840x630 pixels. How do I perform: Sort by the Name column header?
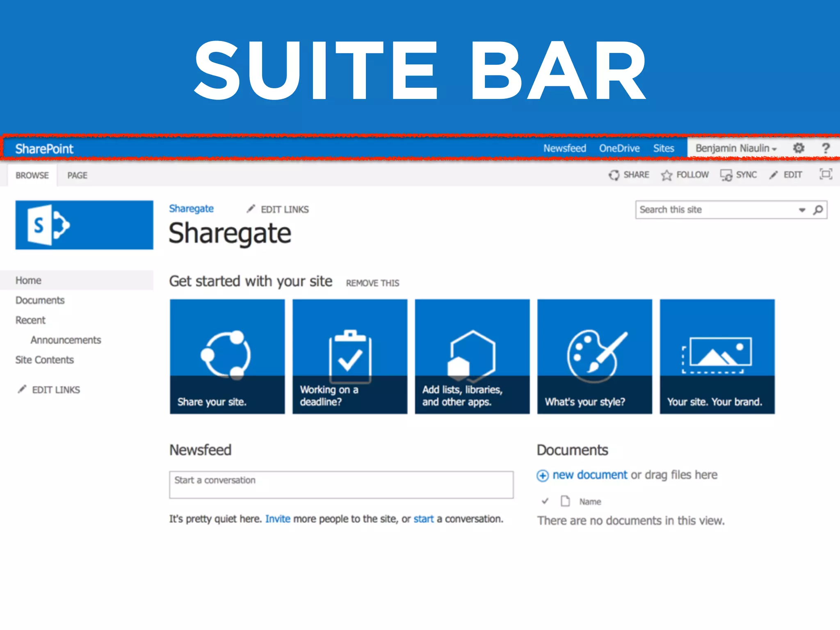[x=590, y=502]
